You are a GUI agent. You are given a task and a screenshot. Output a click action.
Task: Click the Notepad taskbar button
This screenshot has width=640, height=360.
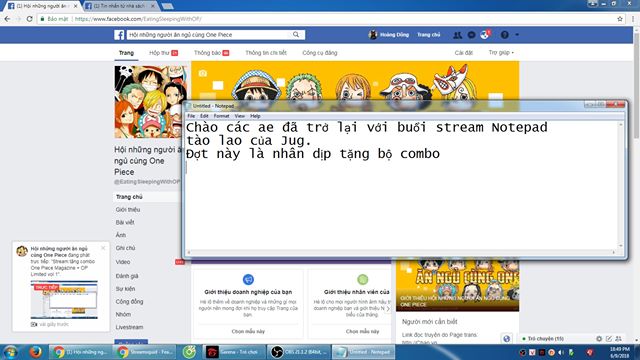click(x=363, y=352)
